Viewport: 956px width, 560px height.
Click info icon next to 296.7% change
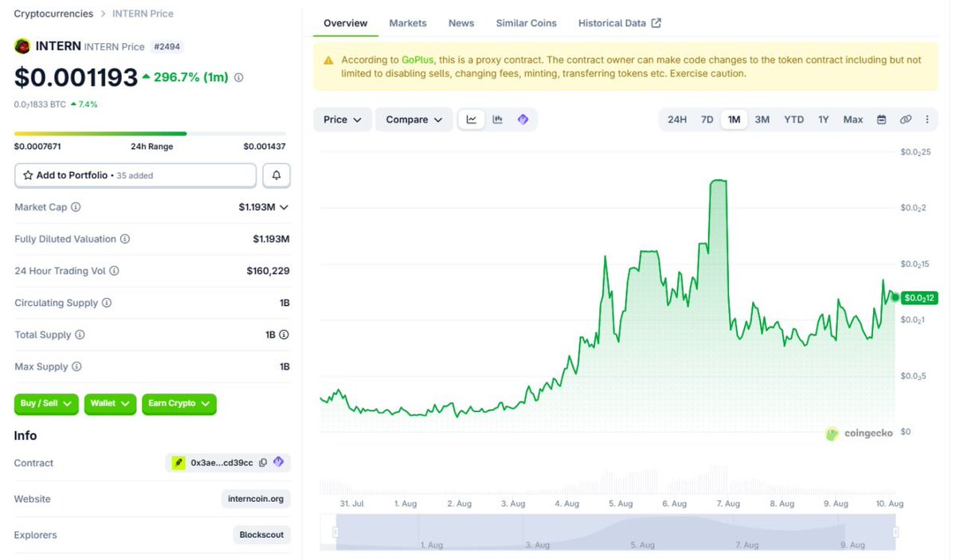point(239,78)
